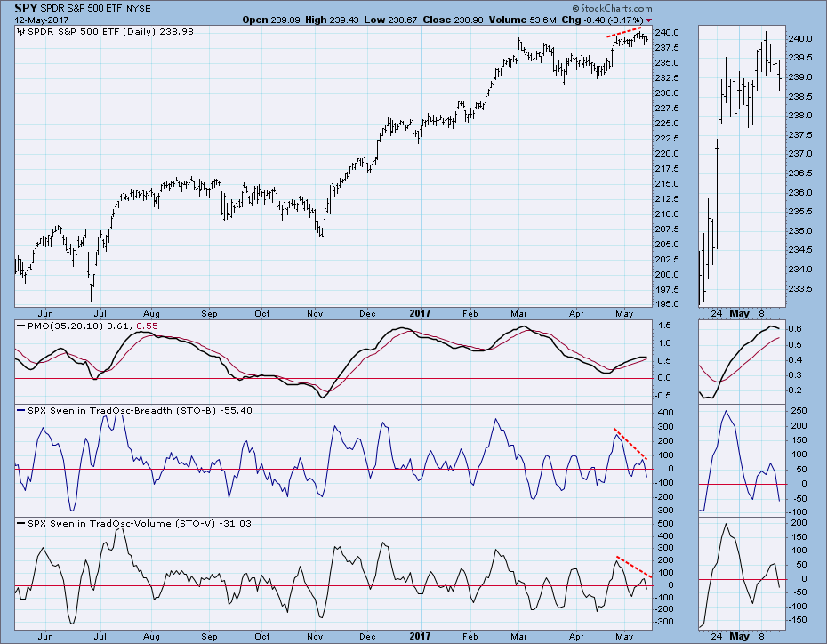The width and height of the screenshot is (827, 644).
Task: Click the '0.6' label on the PMO zoom axis
Action: click(795, 329)
